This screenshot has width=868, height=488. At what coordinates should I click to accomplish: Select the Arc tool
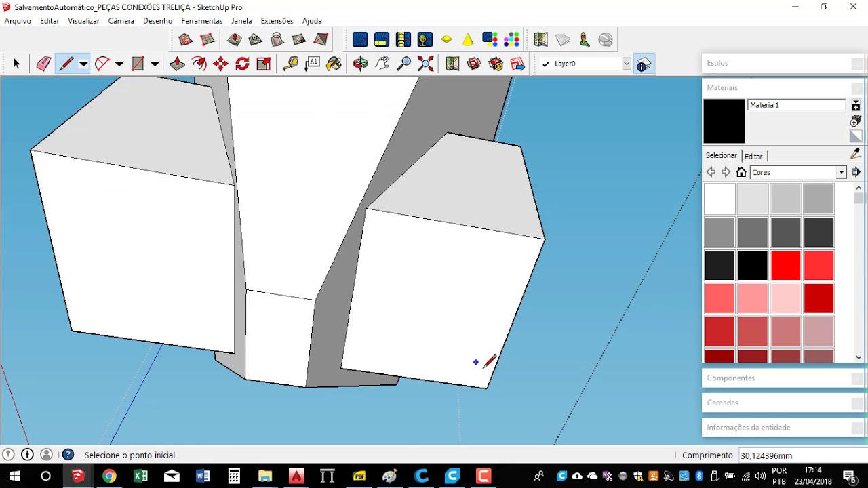point(102,64)
